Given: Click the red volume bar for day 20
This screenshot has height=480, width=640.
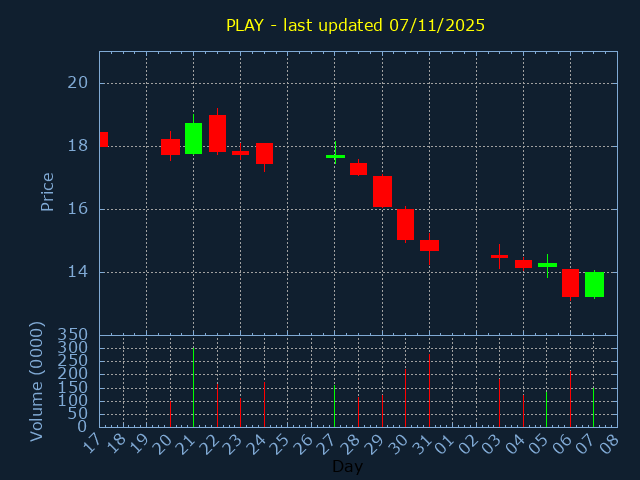Looking at the screenshot, I should (170, 414).
